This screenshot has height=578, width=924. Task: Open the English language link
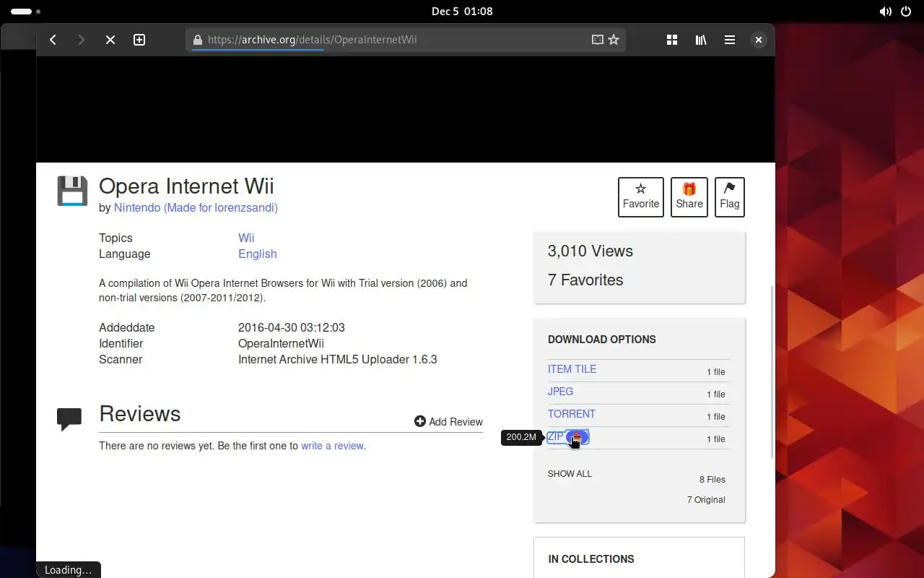[258, 254]
